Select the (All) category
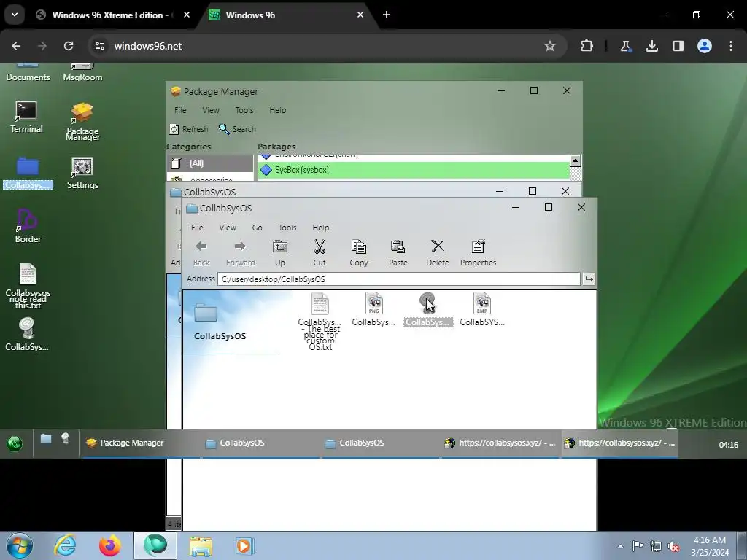This screenshot has height=560, width=747. click(x=209, y=163)
